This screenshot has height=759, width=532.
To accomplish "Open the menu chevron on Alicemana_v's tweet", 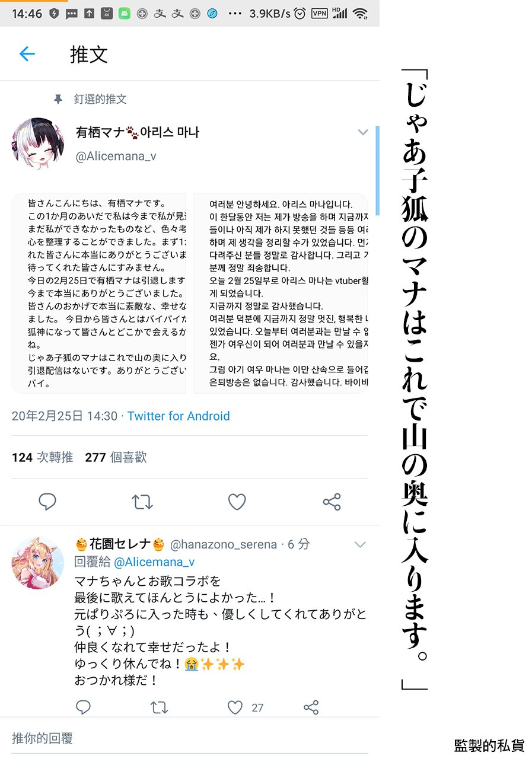I will tap(363, 132).
